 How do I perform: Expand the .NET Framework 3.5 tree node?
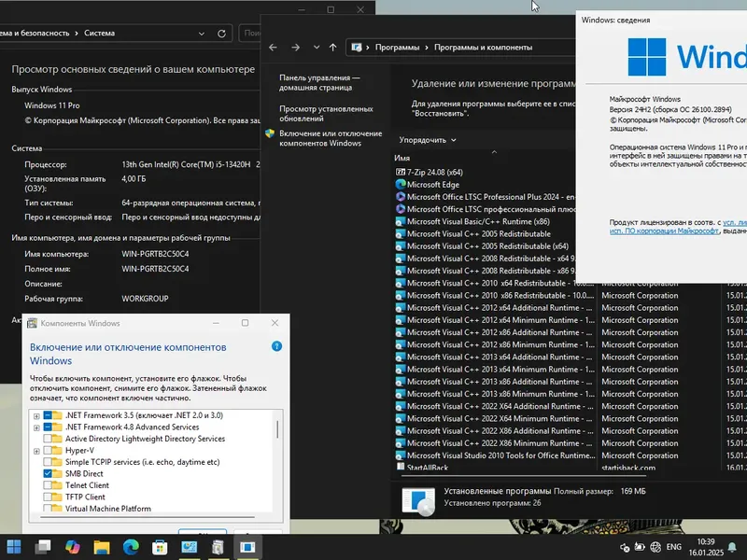[36, 415]
